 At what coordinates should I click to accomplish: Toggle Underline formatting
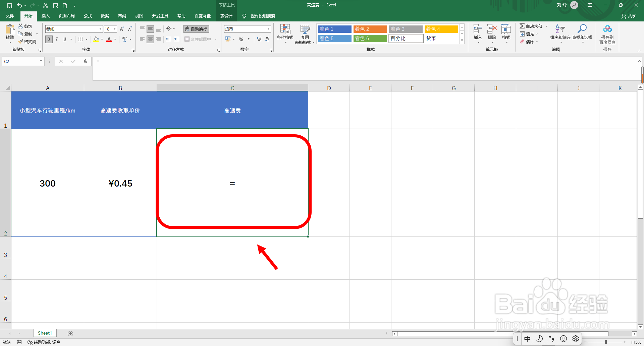click(65, 39)
